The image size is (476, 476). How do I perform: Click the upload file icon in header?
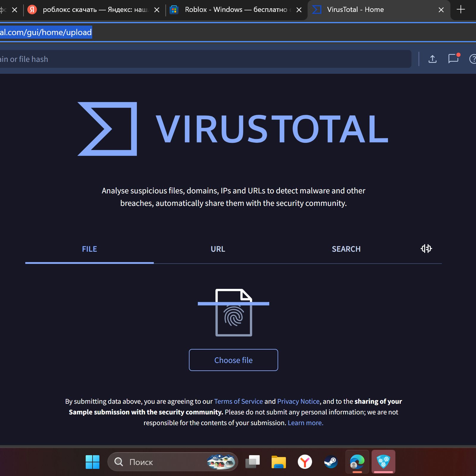click(x=432, y=59)
